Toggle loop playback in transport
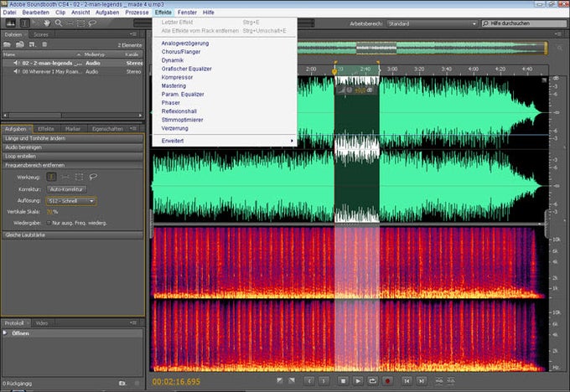 pos(373,381)
